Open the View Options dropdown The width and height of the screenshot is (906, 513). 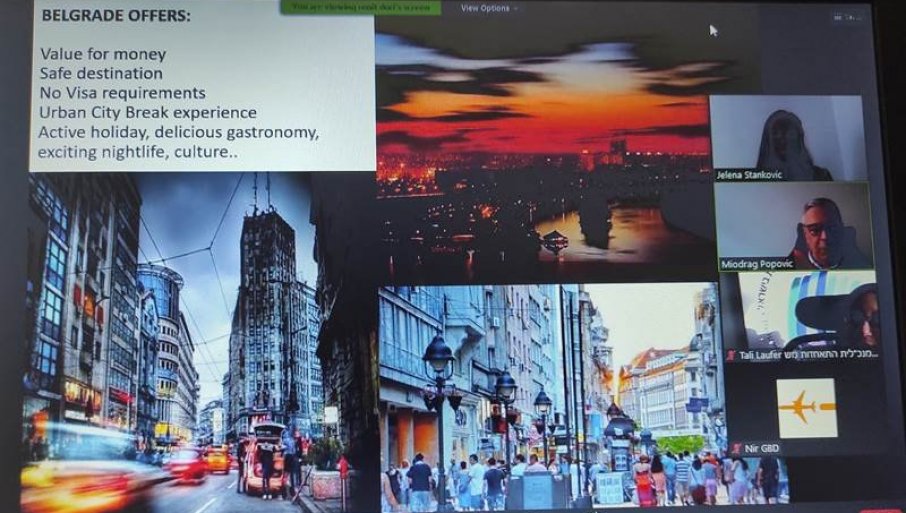489,8
